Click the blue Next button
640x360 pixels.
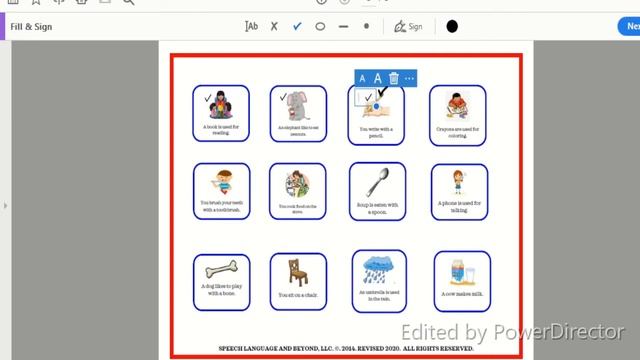coord(629,27)
